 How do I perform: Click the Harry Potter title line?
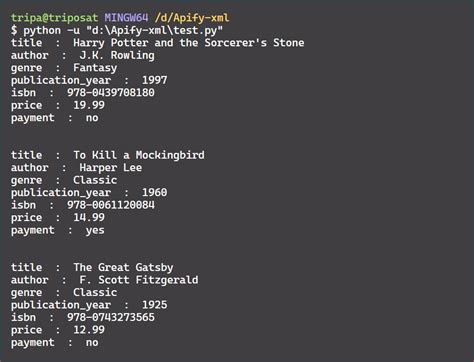pyautogui.click(x=157, y=43)
